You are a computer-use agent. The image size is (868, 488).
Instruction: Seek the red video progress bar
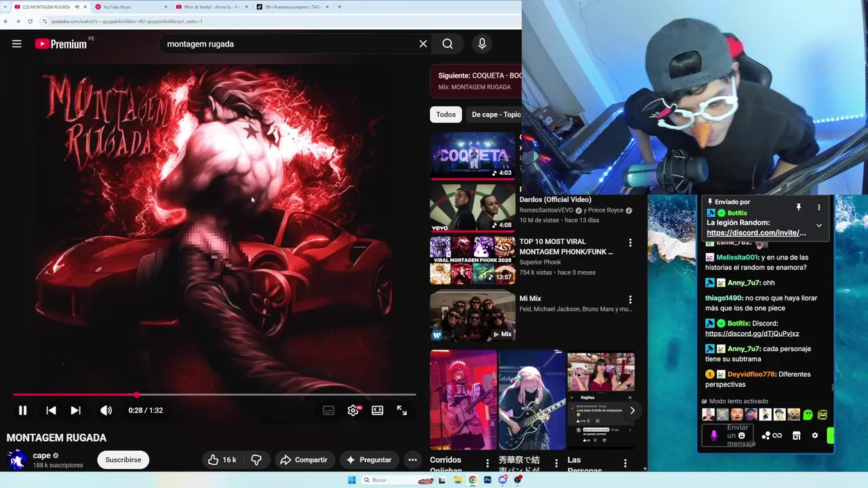click(x=214, y=394)
